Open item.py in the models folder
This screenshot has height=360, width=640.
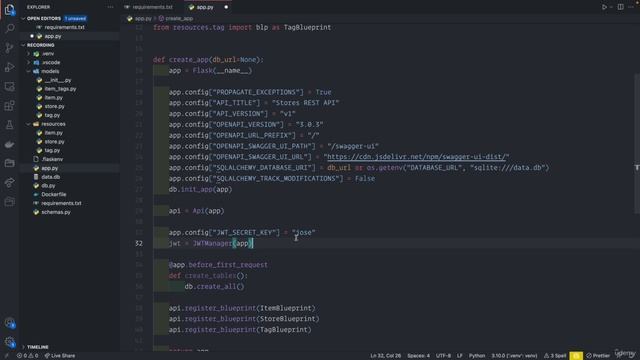pos(53,98)
